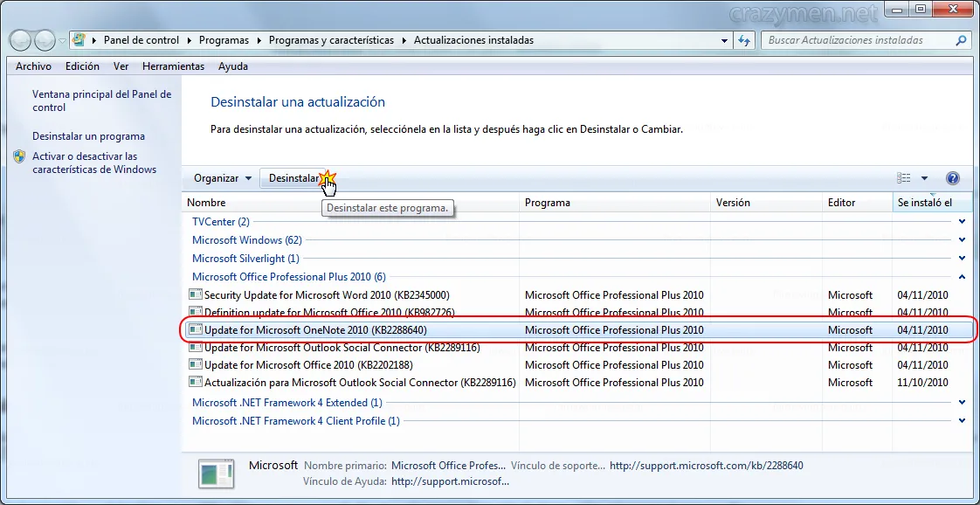Open the Desinstalar un programa link

(x=89, y=136)
